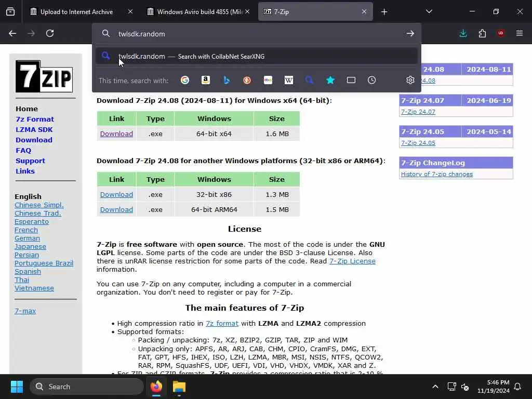Open the 7z Format sidebar link
The image size is (532, 399).
point(35,119)
